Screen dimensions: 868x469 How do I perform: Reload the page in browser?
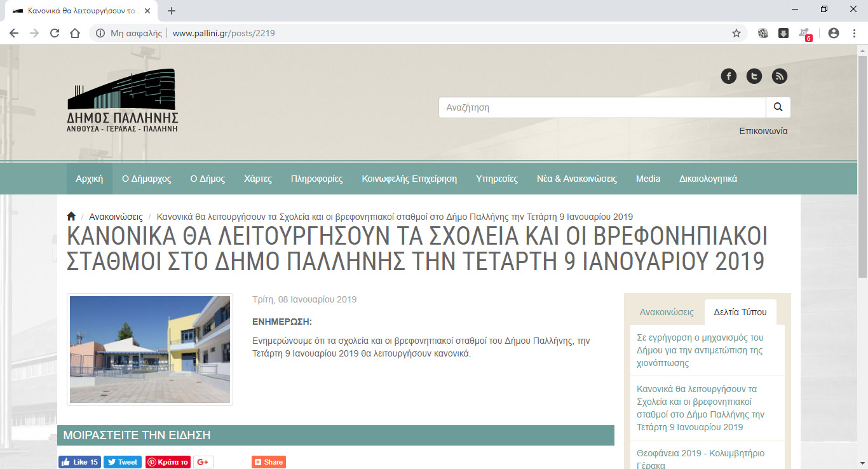[x=55, y=33]
